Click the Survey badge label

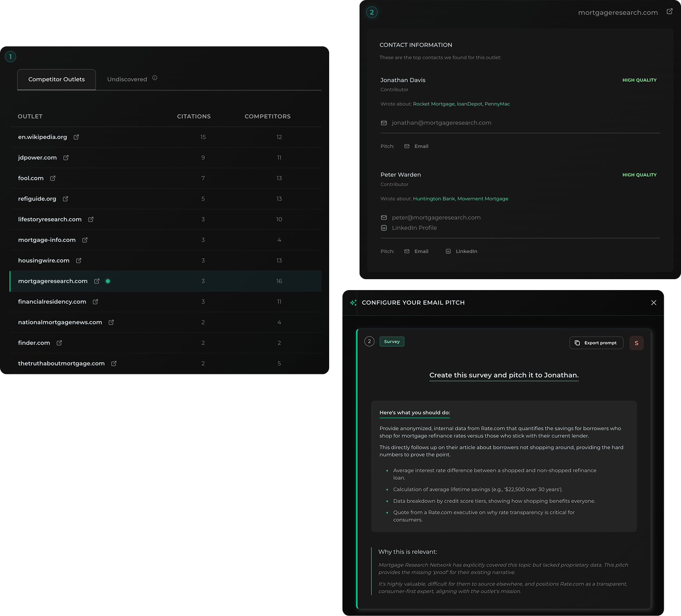[x=391, y=341]
